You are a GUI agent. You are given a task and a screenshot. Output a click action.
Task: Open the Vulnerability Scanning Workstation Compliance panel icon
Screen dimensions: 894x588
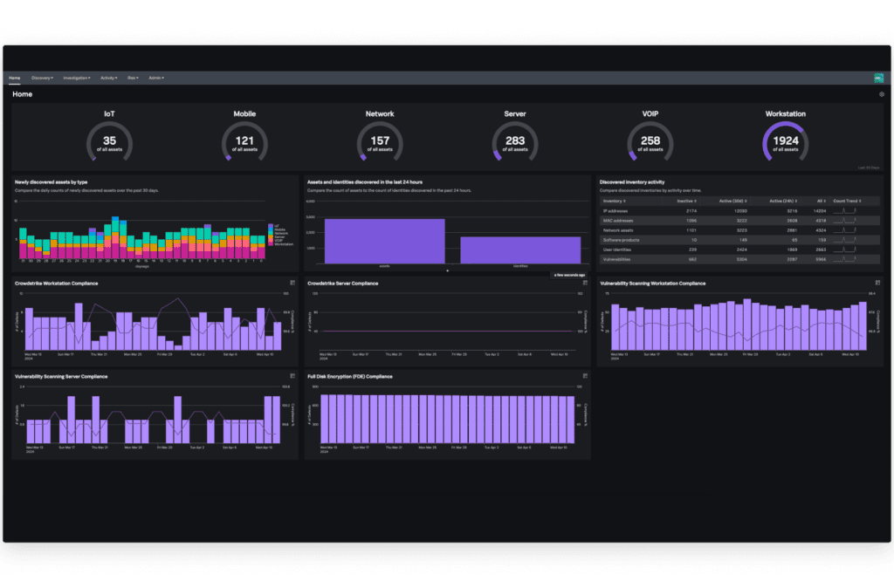[877, 283]
